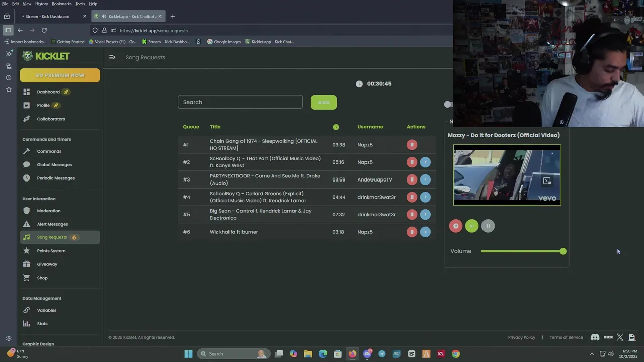Open picture-in-picture on video thumbnail
The image size is (644, 362).
coord(547,181)
